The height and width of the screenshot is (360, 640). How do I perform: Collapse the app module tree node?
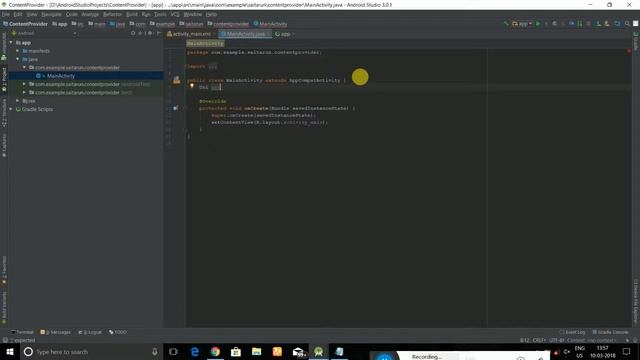tap(11, 42)
